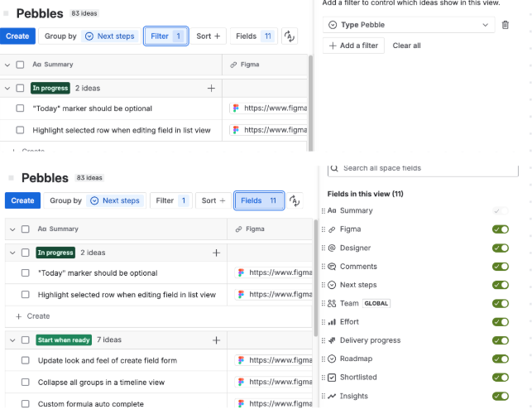Click drag handle next to Designer field
This screenshot has height=419, width=532.
[324, 248]
